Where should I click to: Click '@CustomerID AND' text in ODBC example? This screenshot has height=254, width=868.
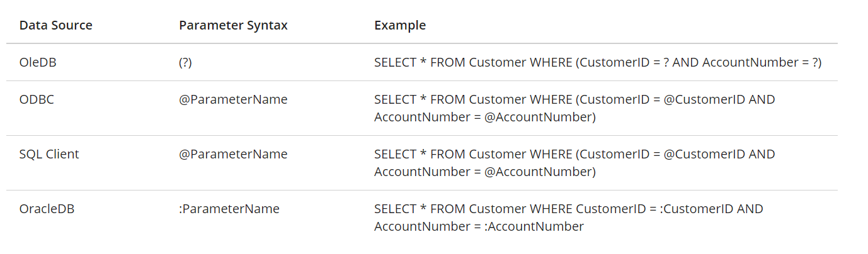(x=719, y=99)
